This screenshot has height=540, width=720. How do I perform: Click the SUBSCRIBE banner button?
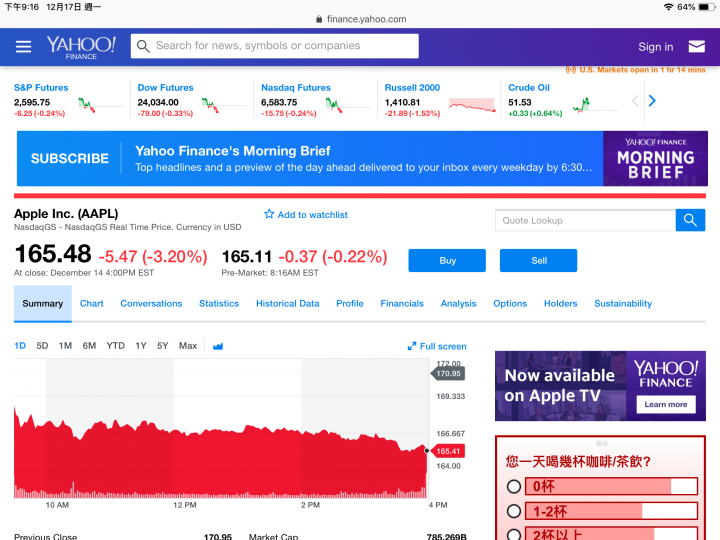[70, 158]
